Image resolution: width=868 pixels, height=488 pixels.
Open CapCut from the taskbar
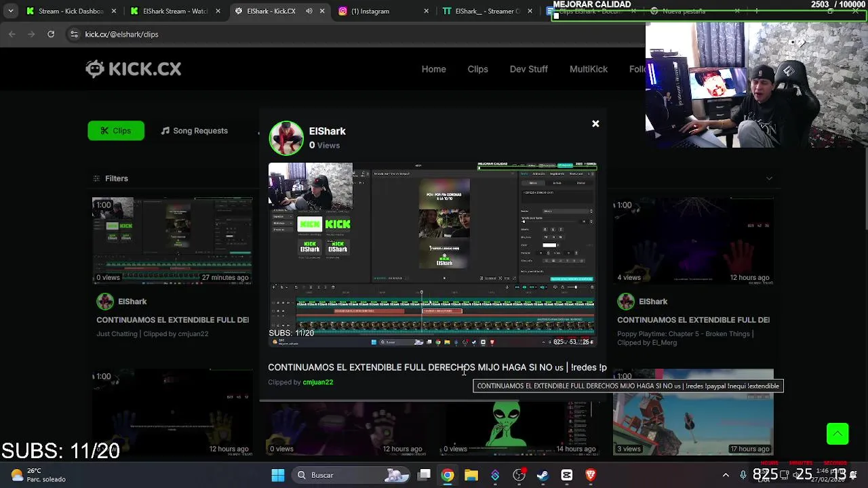[566, 475]
